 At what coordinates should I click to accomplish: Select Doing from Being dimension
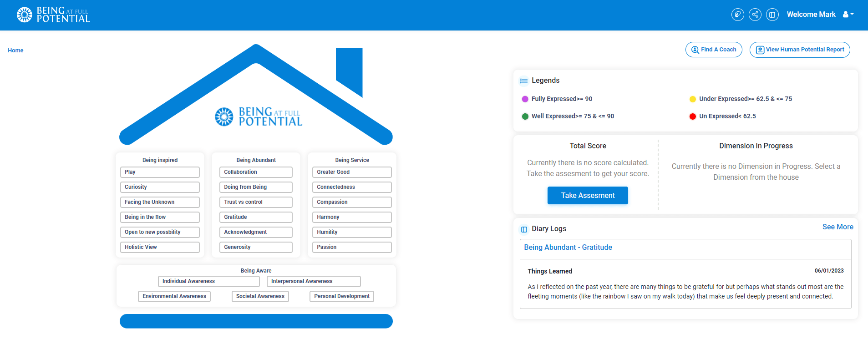tap(256, 187)
